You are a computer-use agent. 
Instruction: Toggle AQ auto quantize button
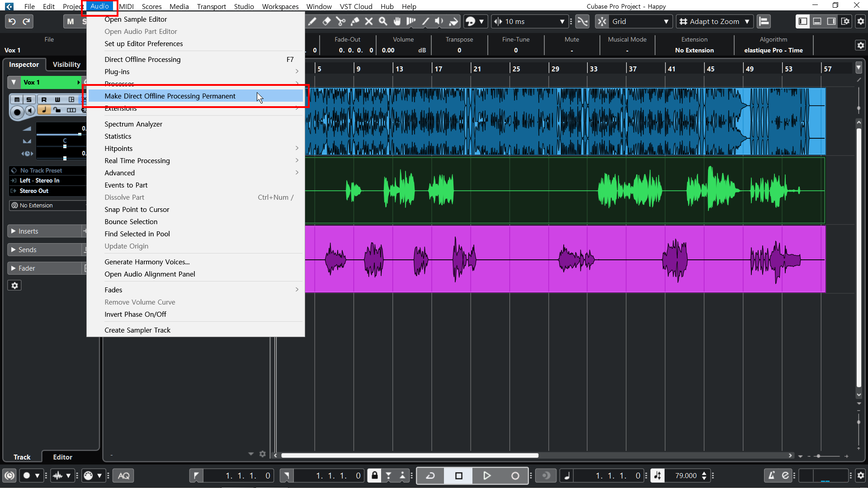123,475
